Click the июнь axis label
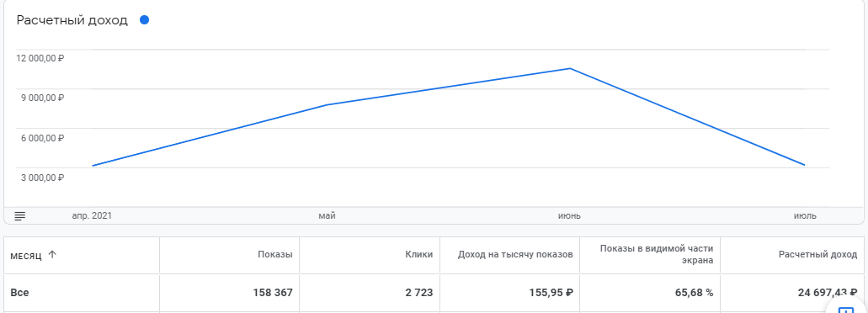868x313 pixels. pos(569,215)
